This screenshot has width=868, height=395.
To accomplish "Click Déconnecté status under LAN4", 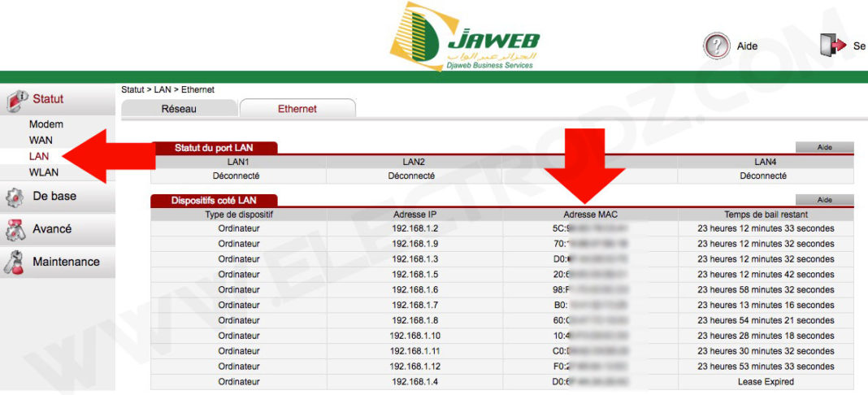I will 763,176.
